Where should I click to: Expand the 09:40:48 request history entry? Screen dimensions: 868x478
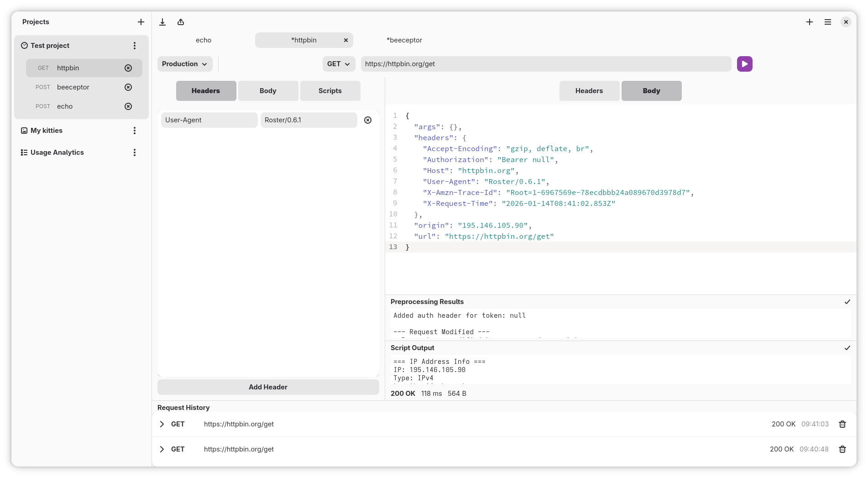(x=162, y=449)
